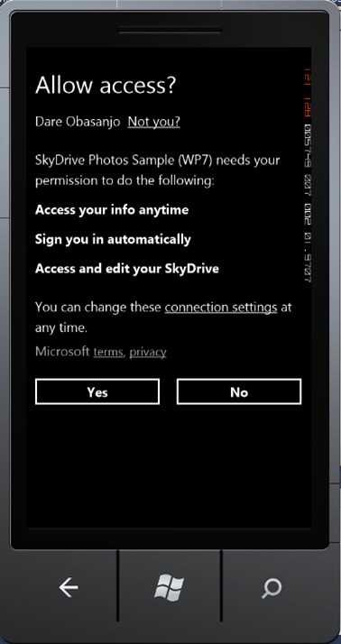Viewport: 341px width, 644px height.
Task: Click "Access your info anytime" permission
Action: (x=112, y=210)
